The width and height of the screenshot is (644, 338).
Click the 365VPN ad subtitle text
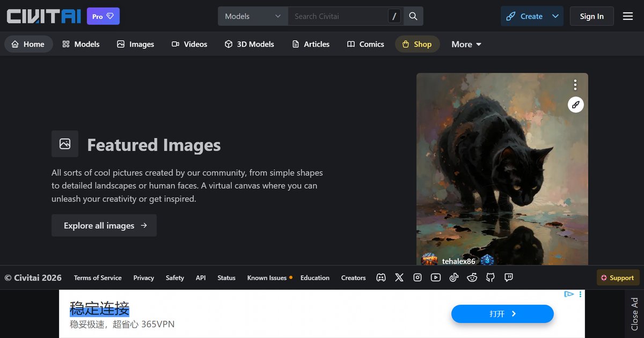(122, 324)
